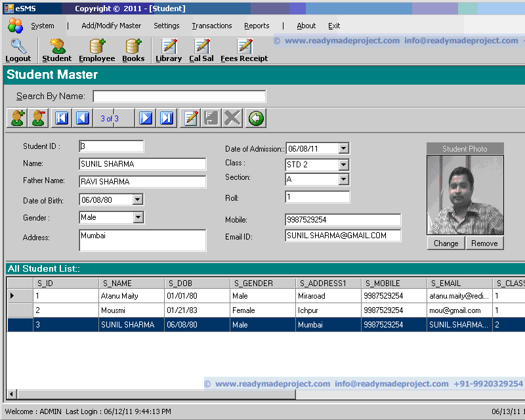Click the Remove photo button
The height and width of the screenshot is (420, 525).
click(x=484, y=243)
